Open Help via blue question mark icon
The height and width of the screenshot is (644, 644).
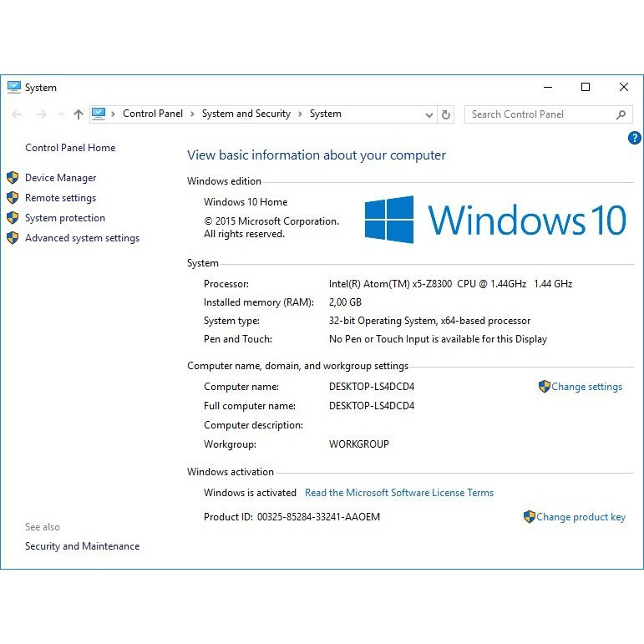(634, 138)
